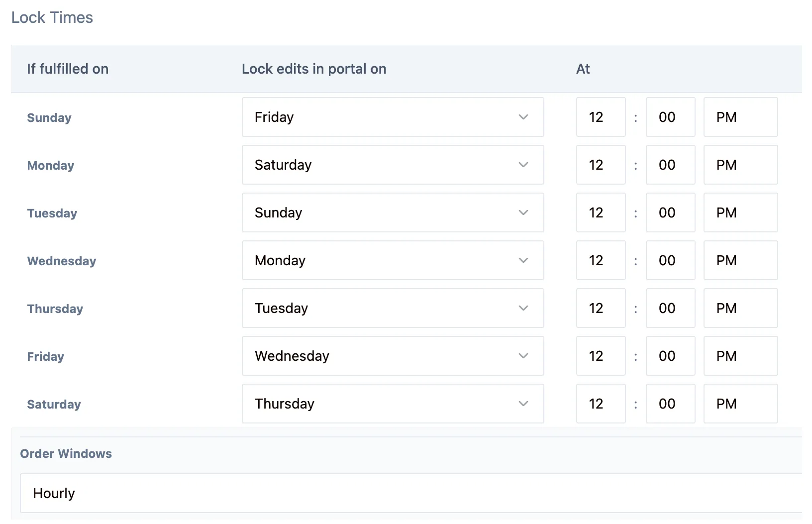The image size is (812, 524).
Task: Open the Thursday row dropdown showing Tuesday
Action: tap(392, 308)
